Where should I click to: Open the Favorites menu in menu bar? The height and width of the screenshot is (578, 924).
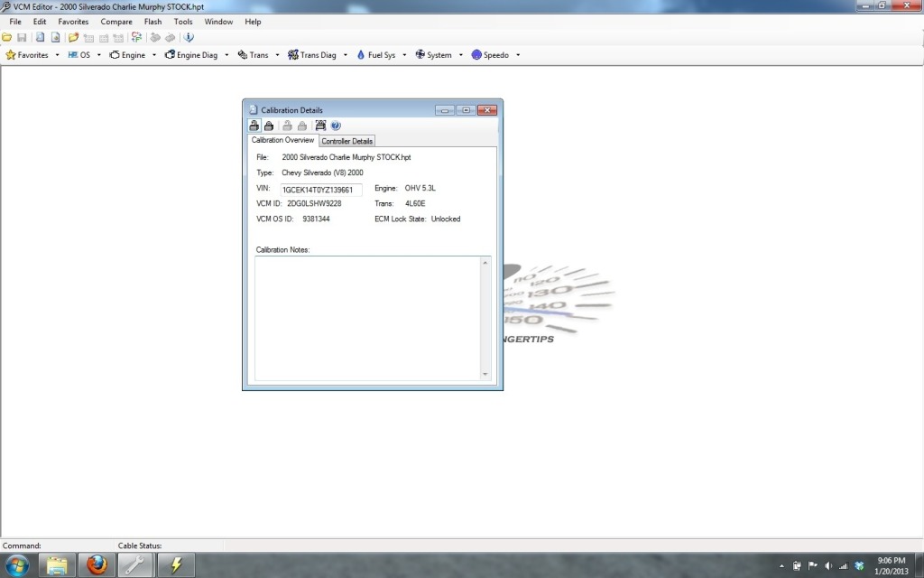(x=73, y=22)
